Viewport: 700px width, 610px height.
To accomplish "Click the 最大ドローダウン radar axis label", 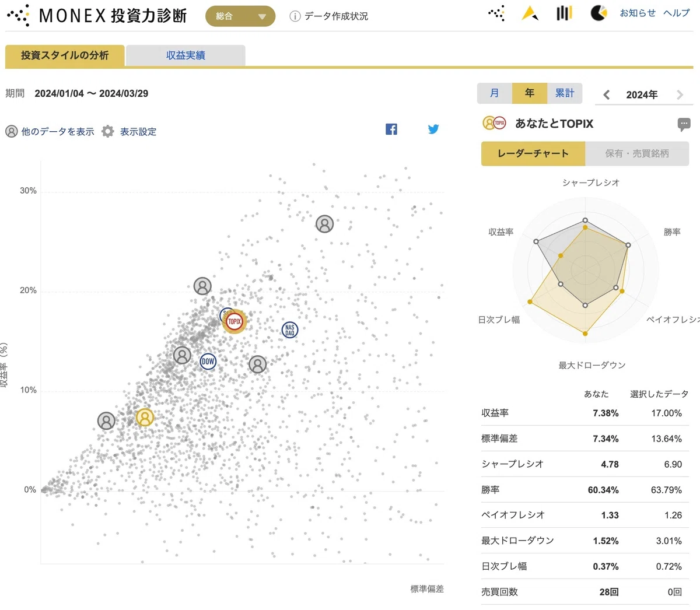I will [x=592, y=365].
